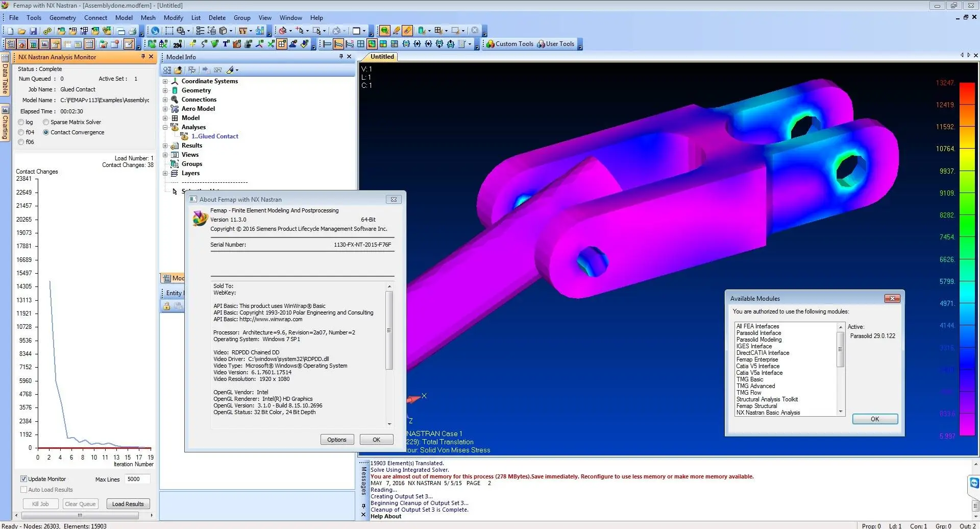The height and width of the screenshot is (529, 980).
Task: Click the first toolbar icon in Model Info pane
Action: tap(167, 70)
